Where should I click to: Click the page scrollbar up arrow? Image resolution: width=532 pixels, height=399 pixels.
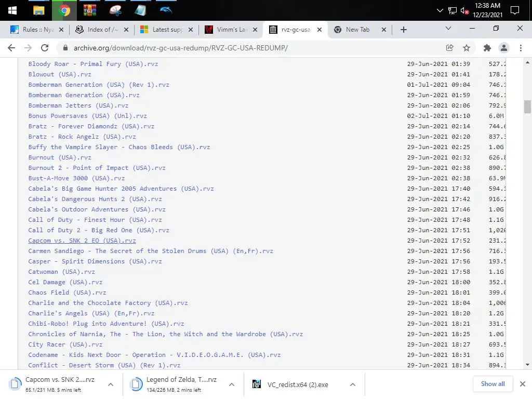pyautogui.click(x=527, y=62)
